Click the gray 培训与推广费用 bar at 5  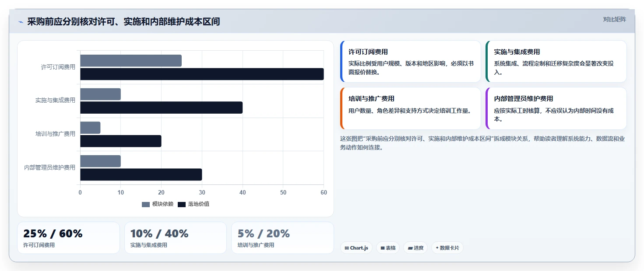click(90, 128)
